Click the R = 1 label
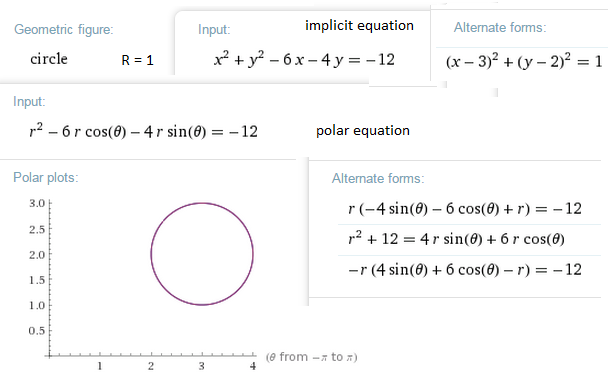This screenshot has width=613, height=383. click(x=138, y=60)
